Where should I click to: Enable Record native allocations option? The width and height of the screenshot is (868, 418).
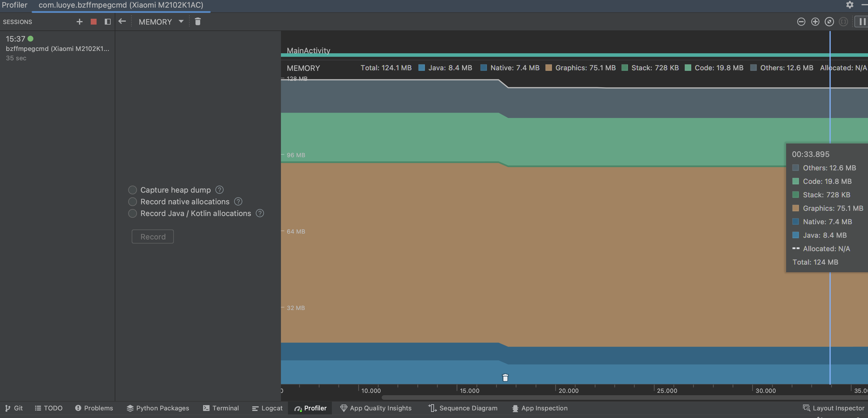click(x=131, y=201)
